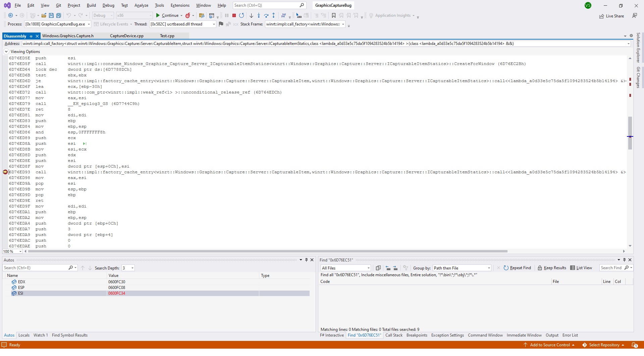Open the Debug menu
The width and height of the screenshot is (644, 356).
[108, 5]
